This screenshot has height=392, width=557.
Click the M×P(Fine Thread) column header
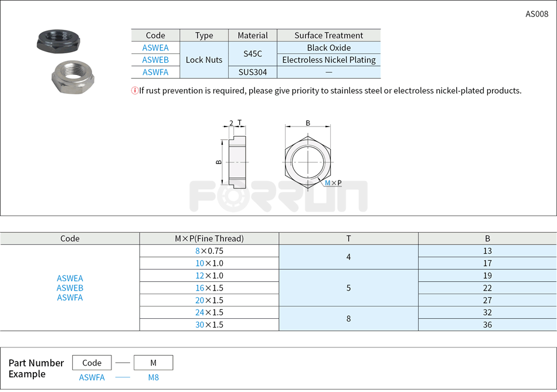pos(208,238)
